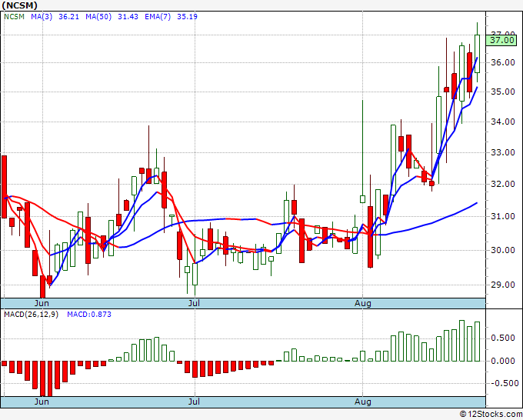
Task: Click the MACD:0.873 value readout
Action: point(89,315)
